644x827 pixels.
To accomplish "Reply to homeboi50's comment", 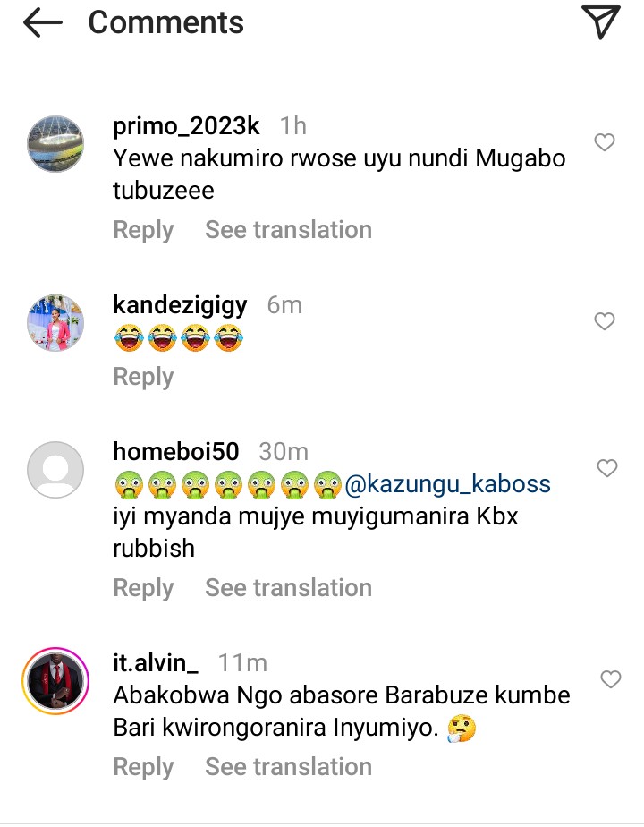I will 143,588.
